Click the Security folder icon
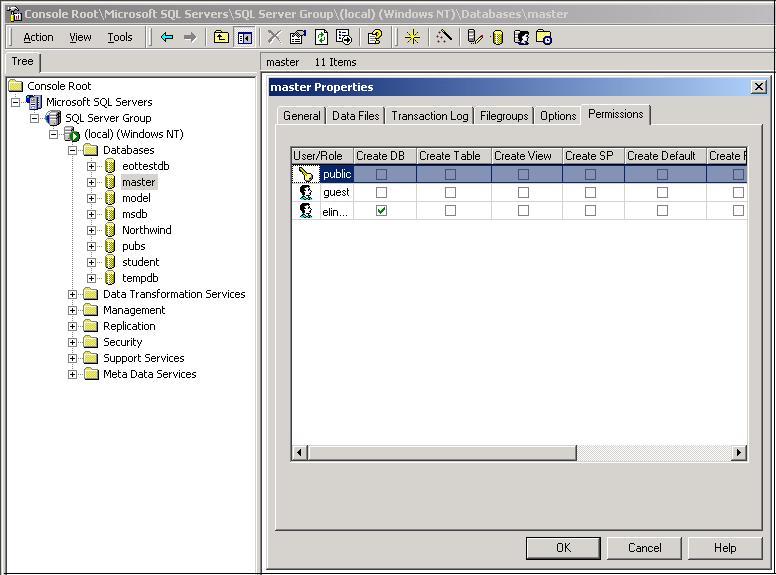This screenshot has height=575, width=776. coord(91,342)
